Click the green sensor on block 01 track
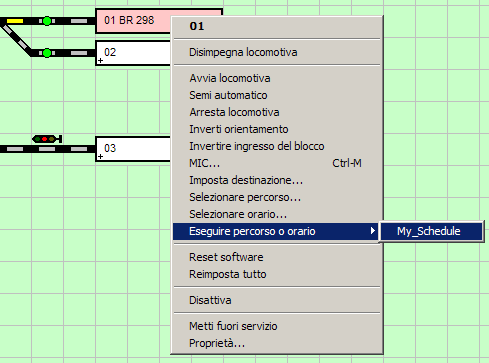This screenshot has height=363, width=489. coord(47,21)
